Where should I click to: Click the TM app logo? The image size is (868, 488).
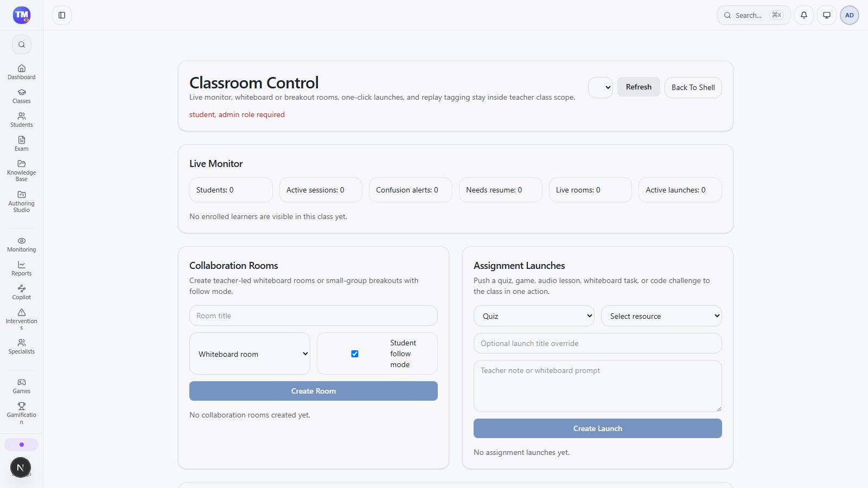pyautogui.click(x=22, y=15)
